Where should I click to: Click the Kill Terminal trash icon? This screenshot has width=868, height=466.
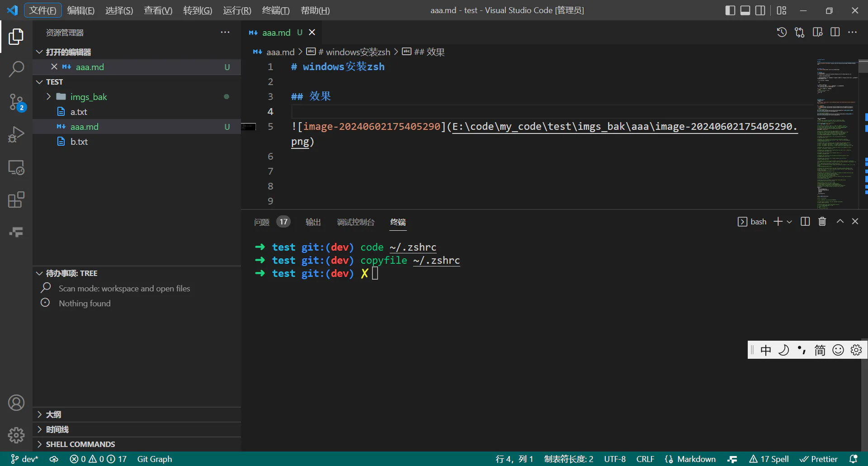[x=822, y=221]
